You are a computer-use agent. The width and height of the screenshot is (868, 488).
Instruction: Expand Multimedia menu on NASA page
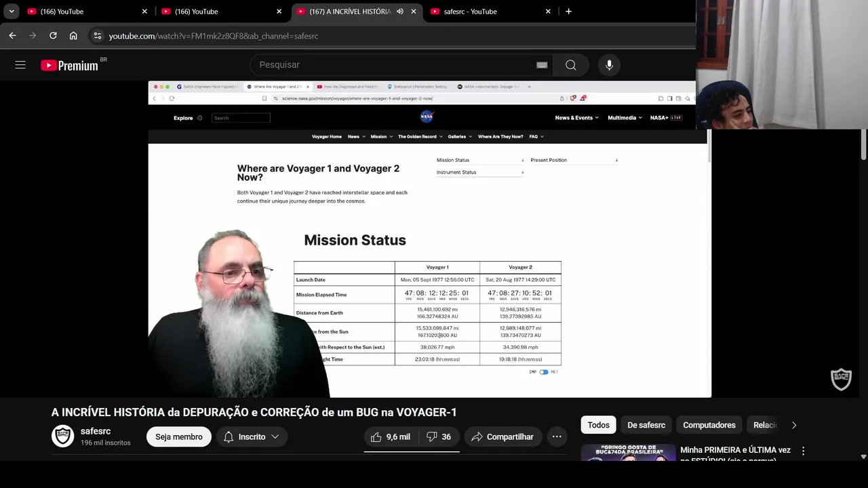[x=625, y=118]
